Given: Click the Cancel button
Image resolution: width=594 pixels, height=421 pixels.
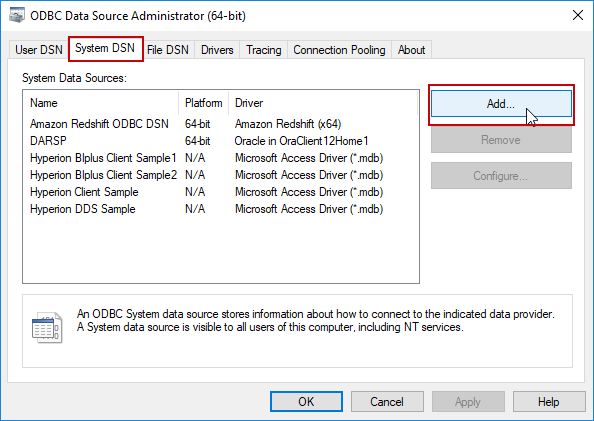Looking at the screenshot, I should 387,401.
